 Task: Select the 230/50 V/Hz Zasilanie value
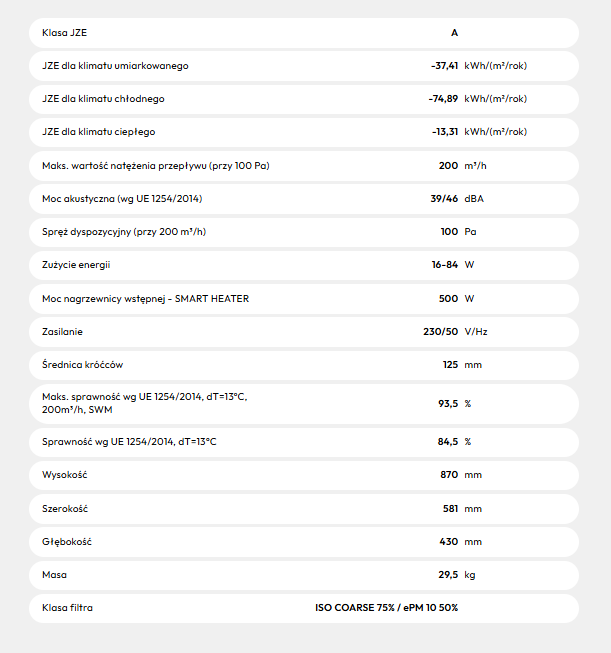441,331
